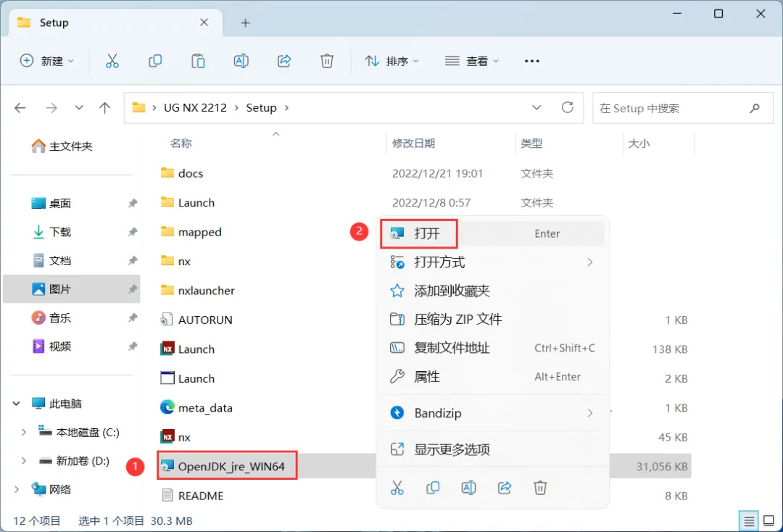Add a new tab with plus button
Screen dimensions: 783x532
click(x=245, y=22)
